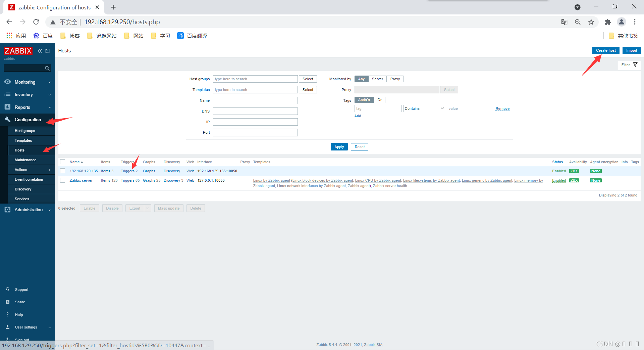Viewport: 644px width, 350px height.
Task: Click the Remove tag filter link
Action: click(502, 108)
